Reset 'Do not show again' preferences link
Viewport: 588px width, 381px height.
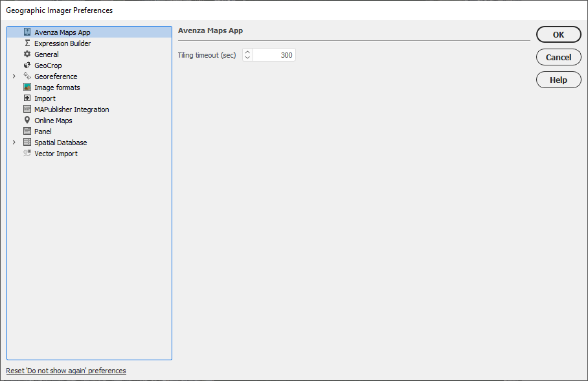(66, 371)
